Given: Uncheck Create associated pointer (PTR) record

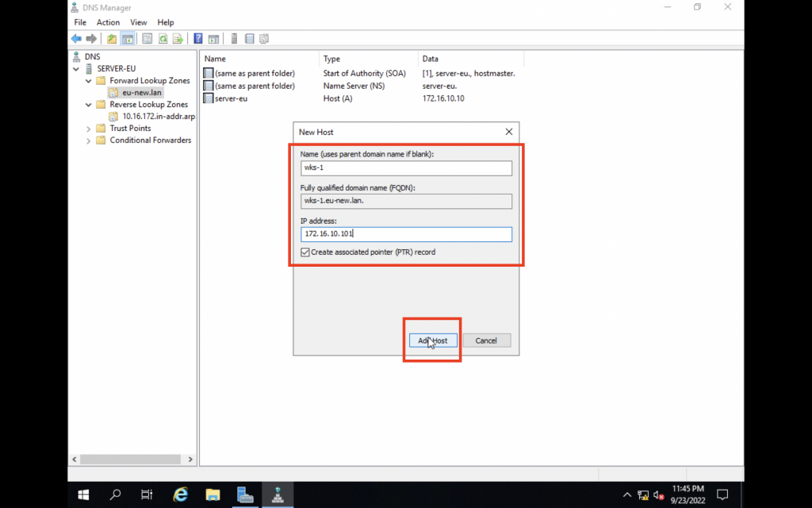Looking at the screenshot, I should point(305,252).
